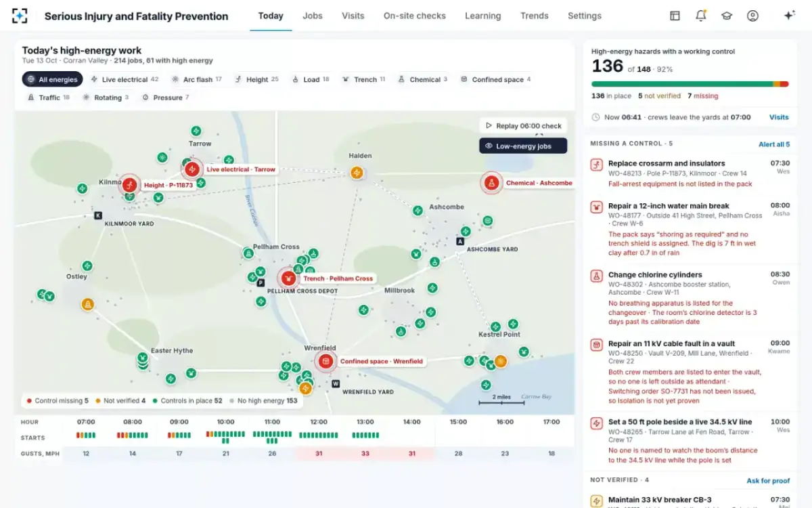Select the All energies filter chip
Viewport: 812px width, 508px height.
click(x=52, y=79)
